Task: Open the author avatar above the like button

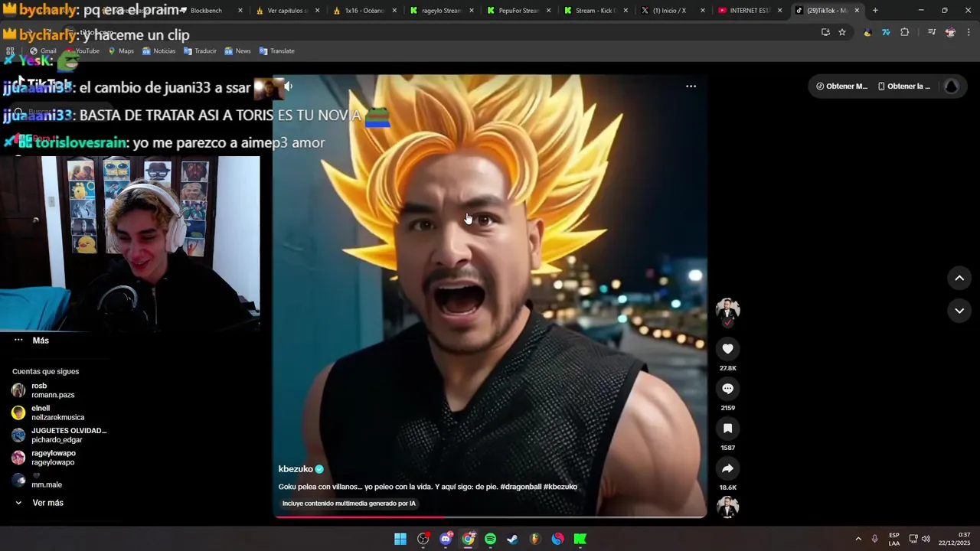Action: pyautogui.click(x=727, y=310)
